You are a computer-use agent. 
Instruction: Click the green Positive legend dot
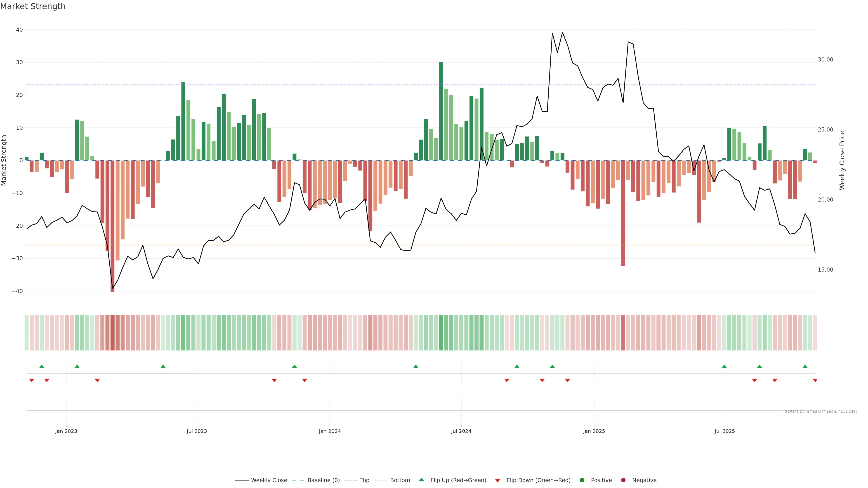[582, 480]
